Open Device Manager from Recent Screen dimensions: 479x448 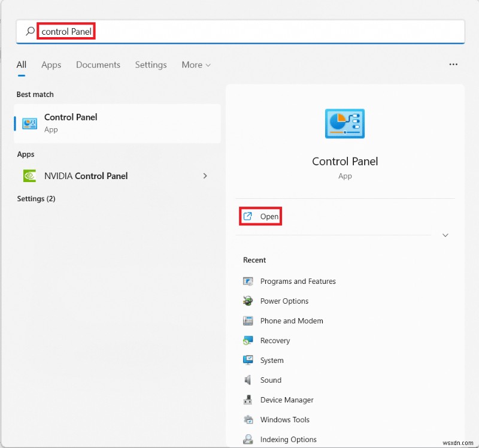pos(288,399)
